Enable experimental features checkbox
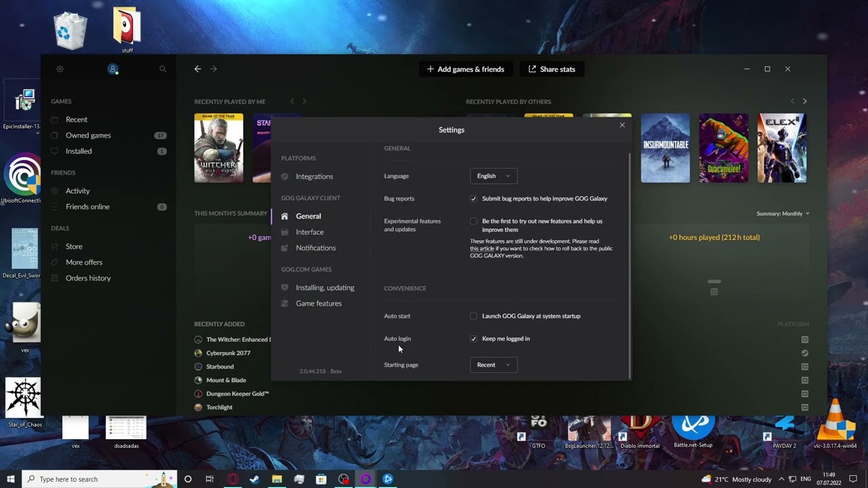868x488 pixels. pyautogui.click(x=473, y=221)
